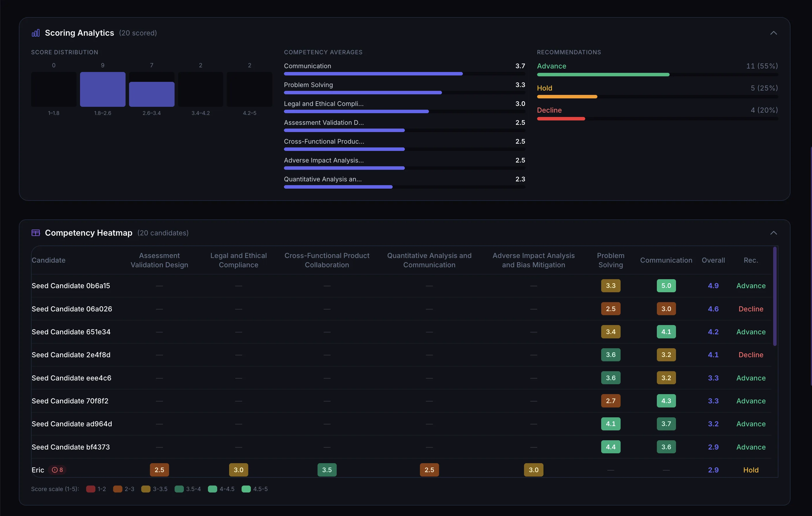The width and height of the screenshot is (812, 516).
Task: Click the red Decline recommendation bar
Action: 561,119
